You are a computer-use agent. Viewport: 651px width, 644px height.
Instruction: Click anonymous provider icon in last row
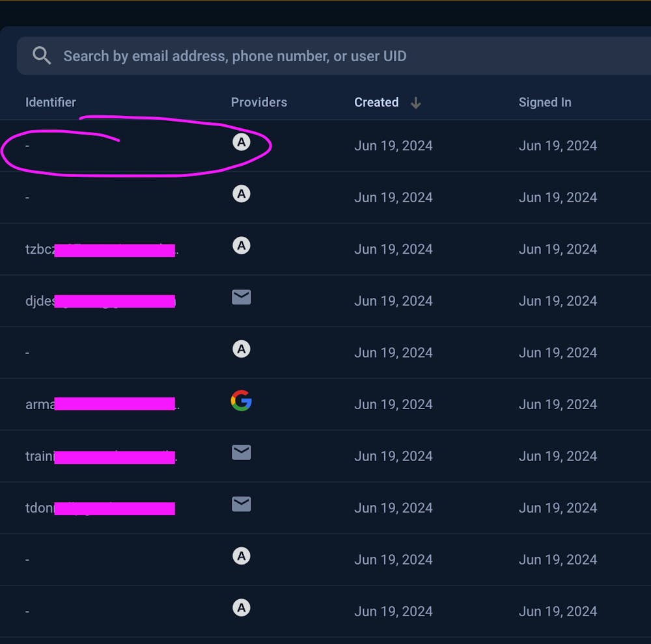242,608
